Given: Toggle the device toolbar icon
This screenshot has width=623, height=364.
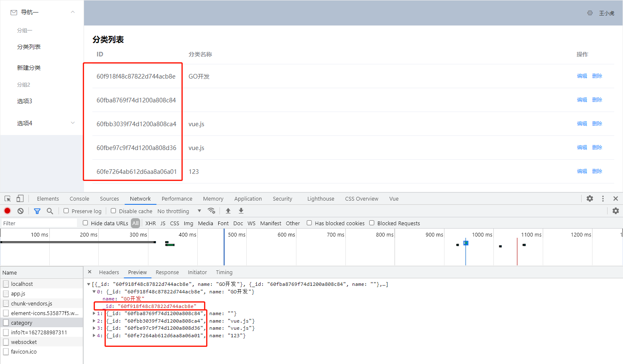Looking at the screenshot, I should point(20,199).
